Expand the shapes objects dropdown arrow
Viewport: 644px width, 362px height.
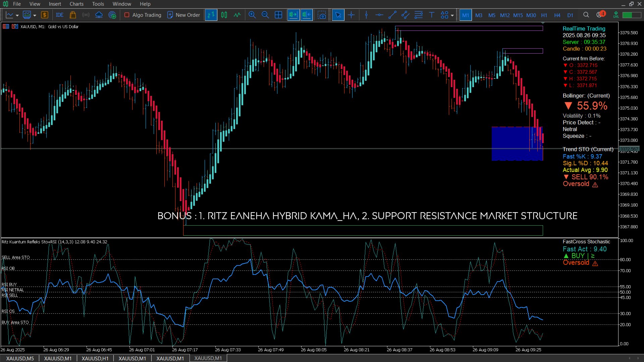tap(452, 15)
